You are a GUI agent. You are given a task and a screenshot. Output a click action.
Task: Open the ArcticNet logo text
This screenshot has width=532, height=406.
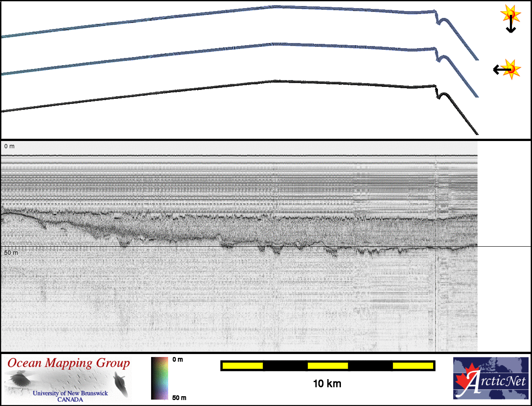point(497,380)
